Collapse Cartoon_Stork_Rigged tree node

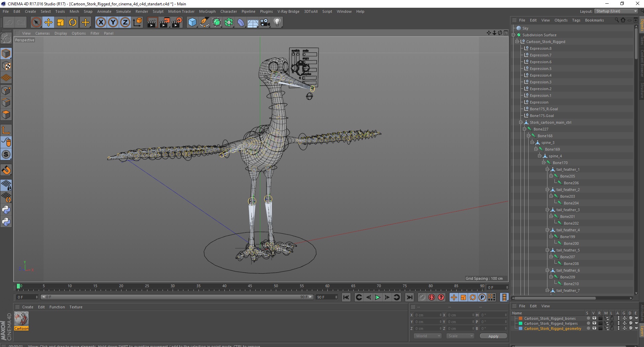517,42
